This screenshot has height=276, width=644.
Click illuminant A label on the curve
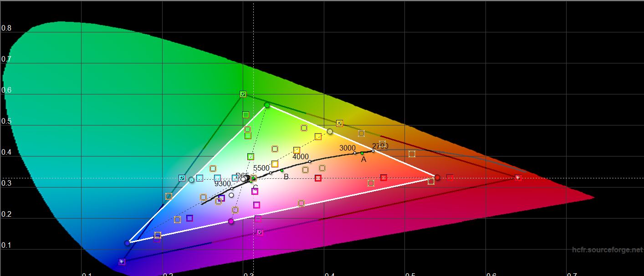point(363,160)
